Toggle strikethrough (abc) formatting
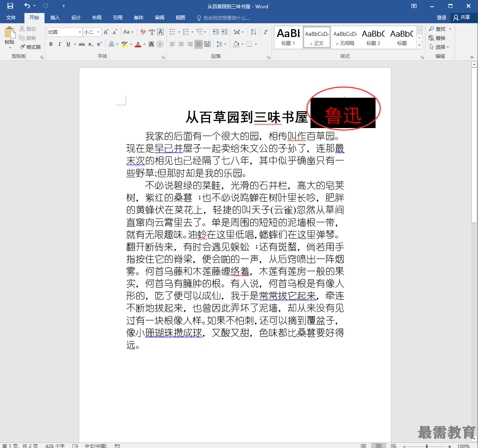 [x=82, y=44]
